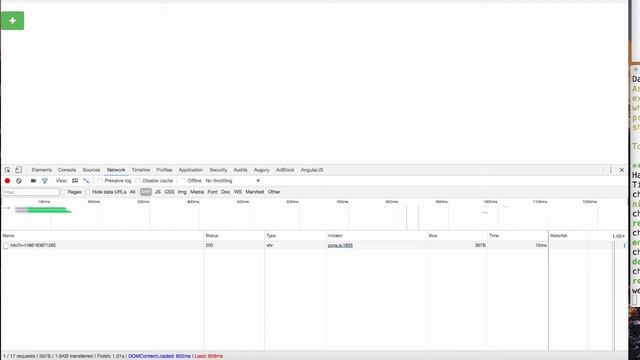Open the Console tab
The image size is (640, 360).
67,170
